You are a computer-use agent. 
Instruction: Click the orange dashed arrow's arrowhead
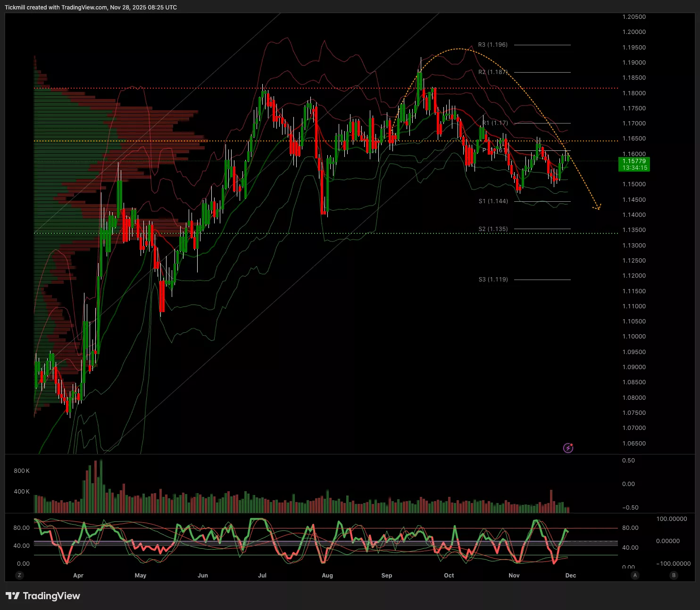click(598, 207)
